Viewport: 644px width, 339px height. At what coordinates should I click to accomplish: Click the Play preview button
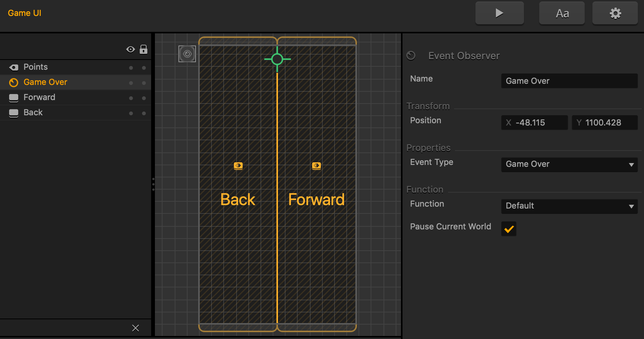500,13
